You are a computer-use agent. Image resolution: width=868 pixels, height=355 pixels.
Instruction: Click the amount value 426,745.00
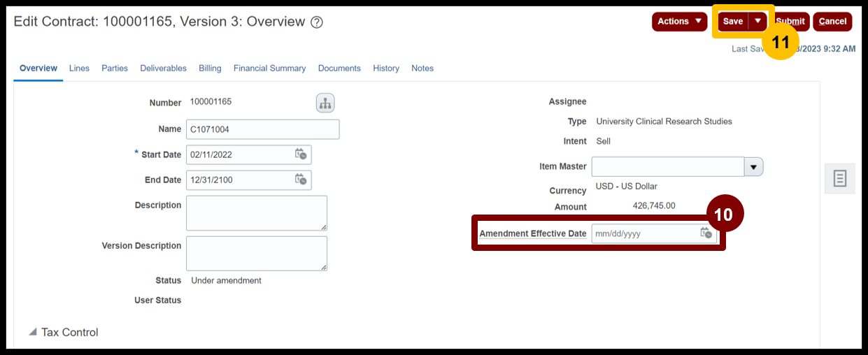point(654,205)
